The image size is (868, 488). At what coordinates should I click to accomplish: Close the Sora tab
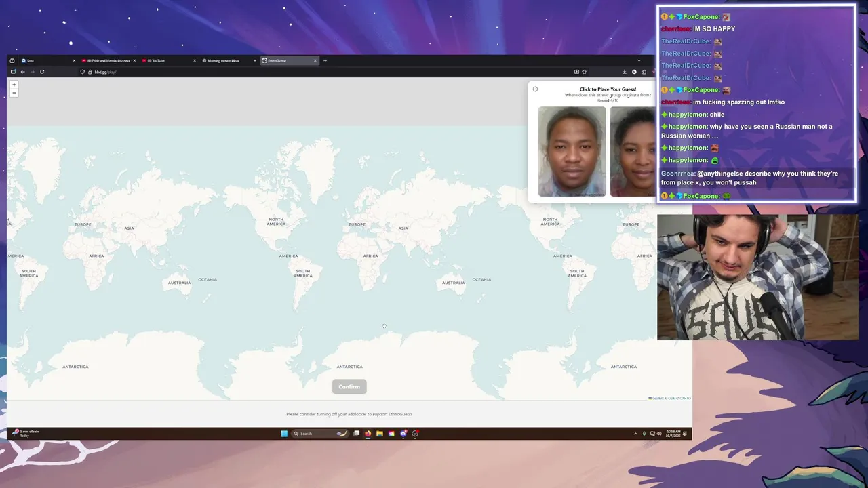[x=74, y=60]
